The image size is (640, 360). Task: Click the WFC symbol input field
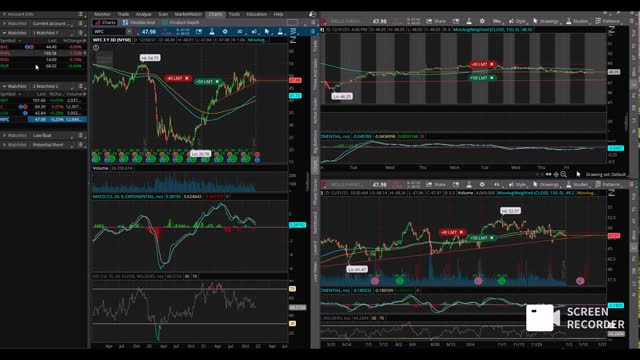(109, 31)
